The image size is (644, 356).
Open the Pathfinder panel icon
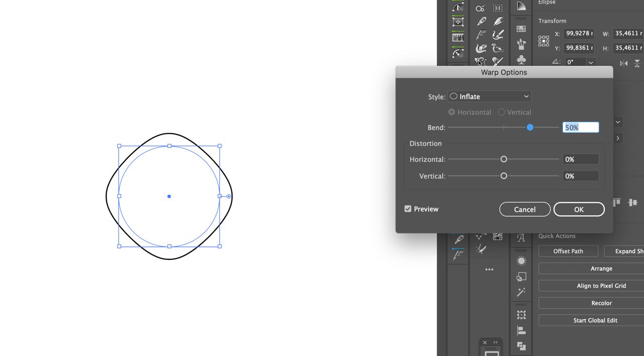[521, 346]
